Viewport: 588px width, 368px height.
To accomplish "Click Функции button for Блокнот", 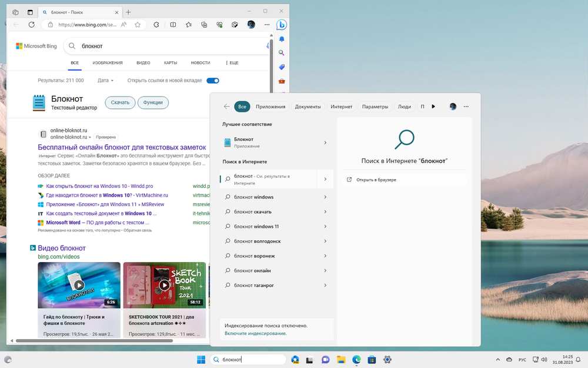I will click(x=153, y=102).
